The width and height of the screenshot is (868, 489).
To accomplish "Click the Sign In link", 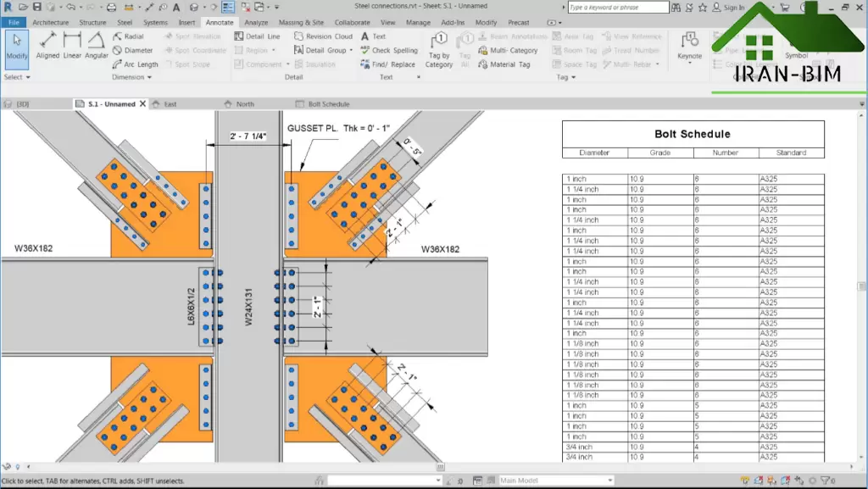I will pyautogui.click(x=733, y=8).
